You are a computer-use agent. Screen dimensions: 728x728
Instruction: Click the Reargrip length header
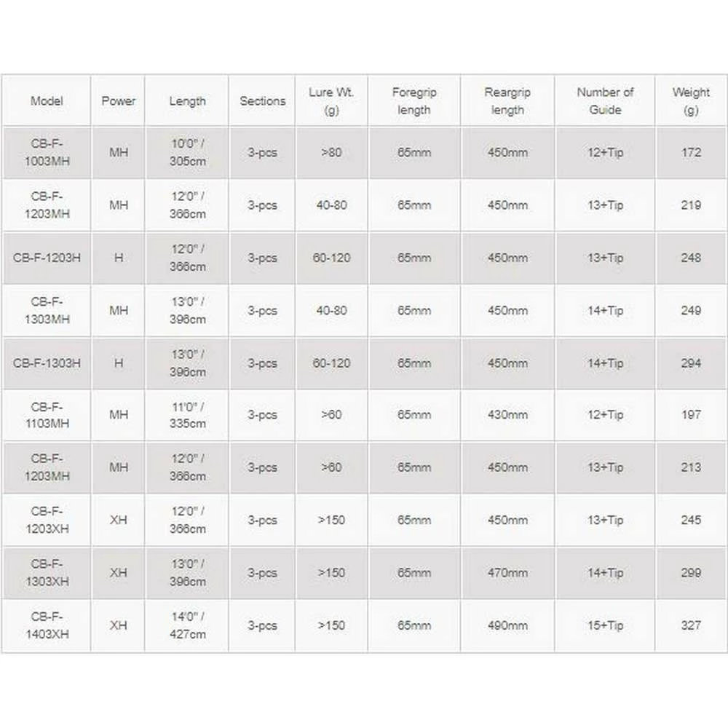507,101
